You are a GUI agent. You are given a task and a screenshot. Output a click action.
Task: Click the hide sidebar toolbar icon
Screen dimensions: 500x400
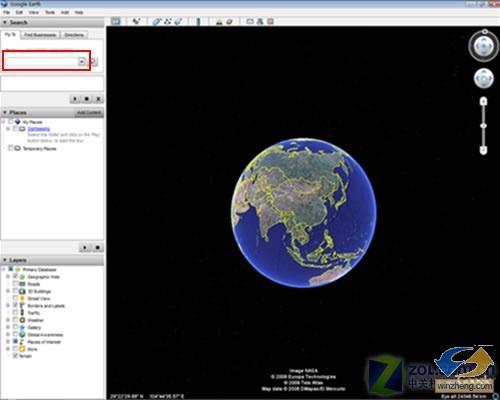(116, 21)
